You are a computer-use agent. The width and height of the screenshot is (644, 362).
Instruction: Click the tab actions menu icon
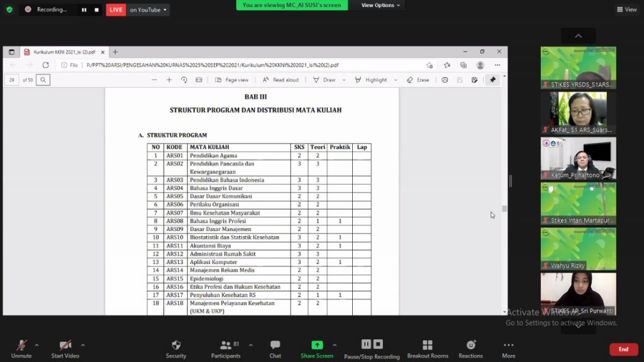[x=11, y=52]
